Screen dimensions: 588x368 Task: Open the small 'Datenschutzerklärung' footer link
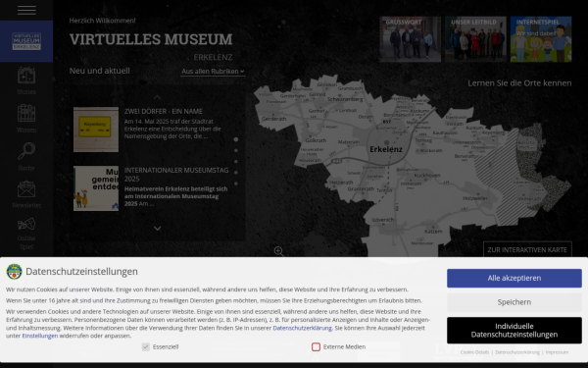517,352
